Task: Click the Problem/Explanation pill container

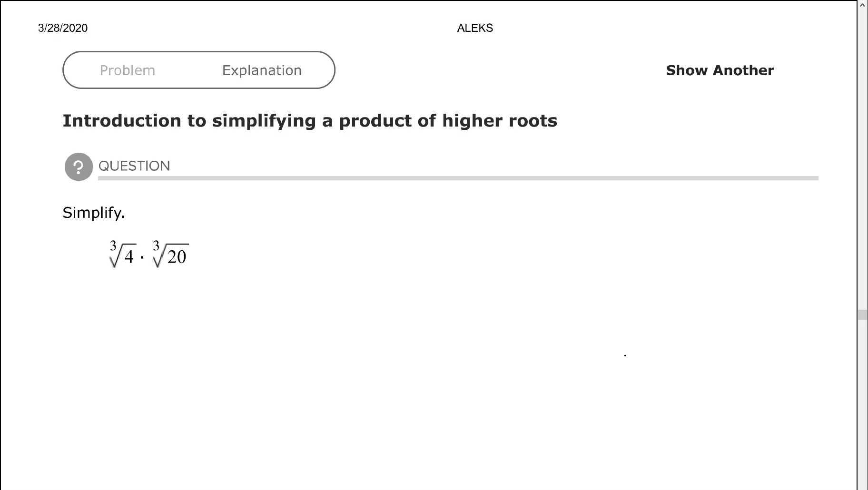Action: [x=199, y=70]
